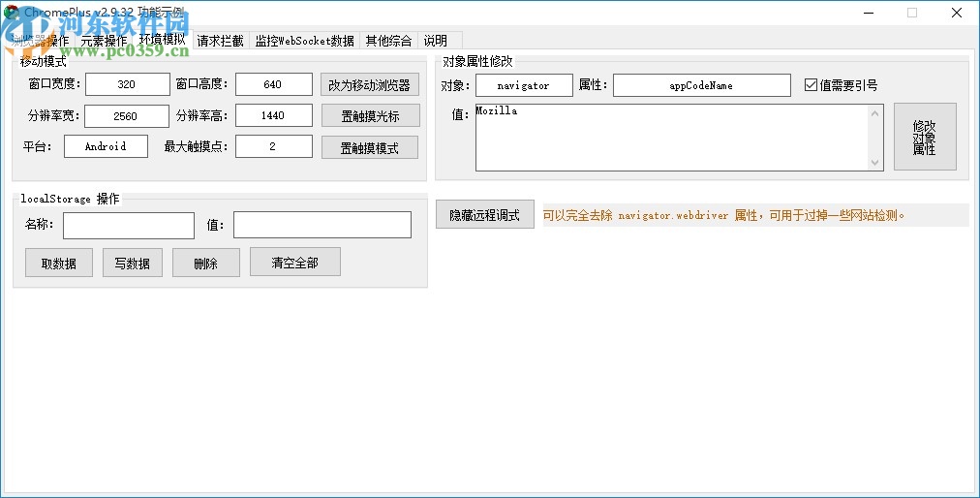Viewport: 980px width, 498px height.
Task: Click the 隐藏远程调试 button
Action: [x=485, y=214]
